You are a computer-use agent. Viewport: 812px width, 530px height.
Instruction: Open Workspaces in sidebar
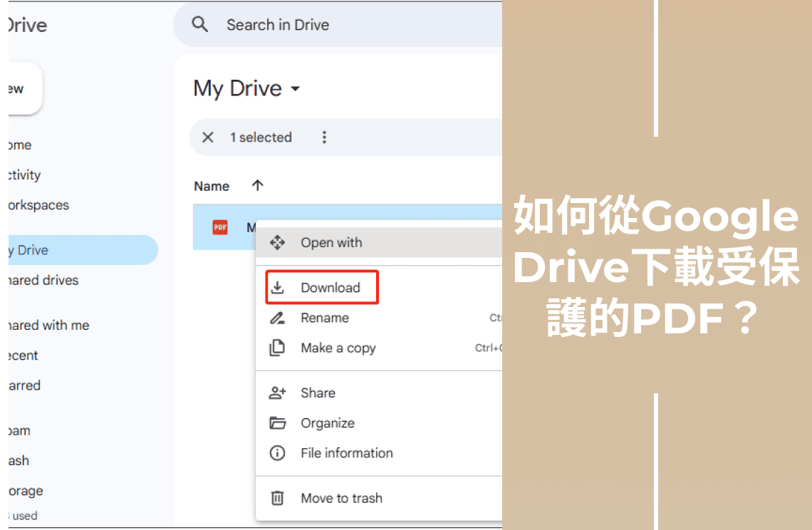point(38,205)
